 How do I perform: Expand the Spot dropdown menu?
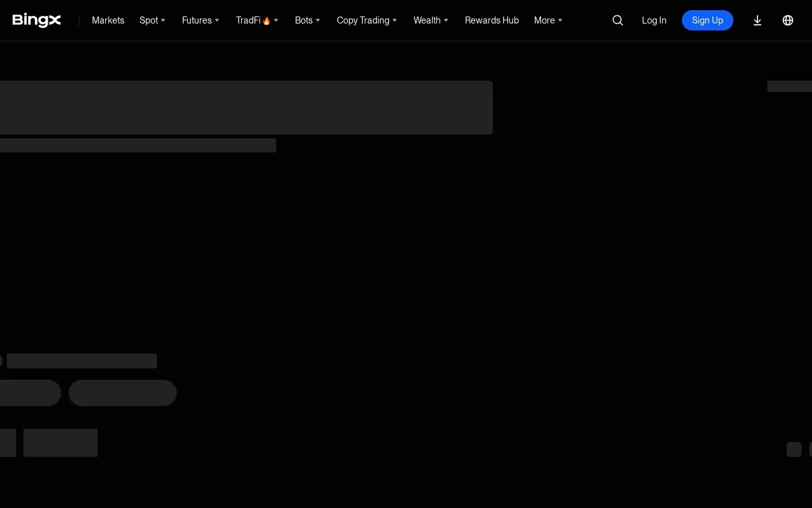[x=152, y=20]
